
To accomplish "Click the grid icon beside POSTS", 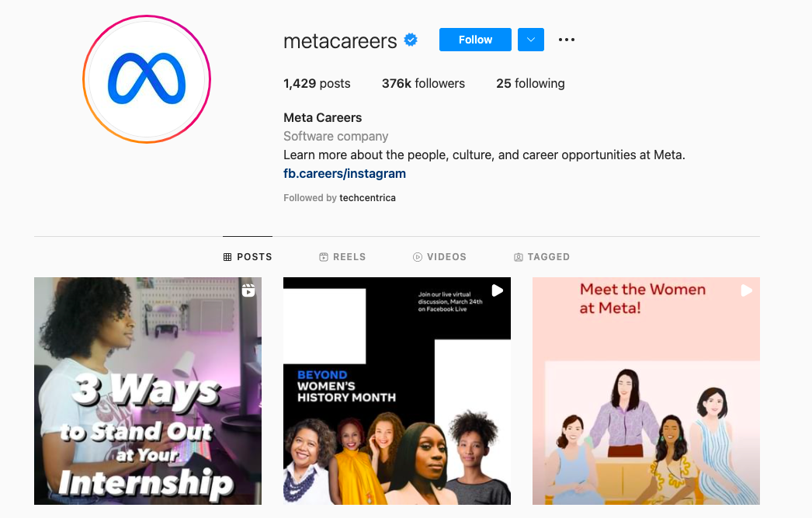I will coord(227,257).
